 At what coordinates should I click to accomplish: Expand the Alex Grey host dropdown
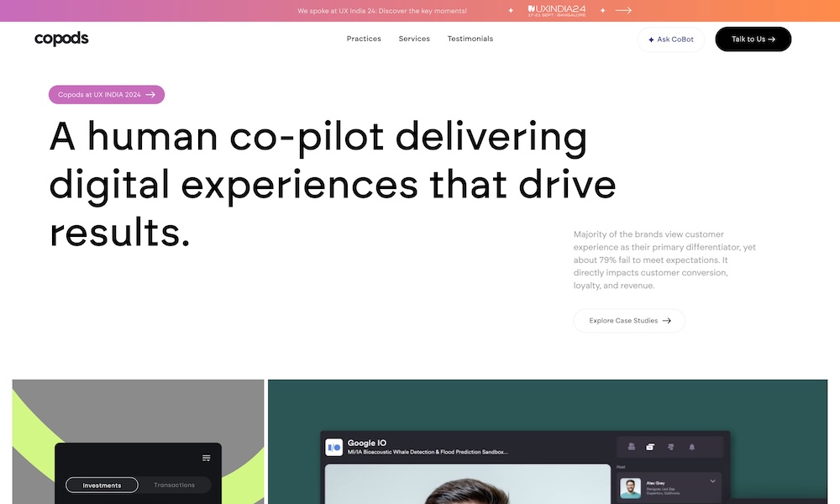(x=712, y=481)
